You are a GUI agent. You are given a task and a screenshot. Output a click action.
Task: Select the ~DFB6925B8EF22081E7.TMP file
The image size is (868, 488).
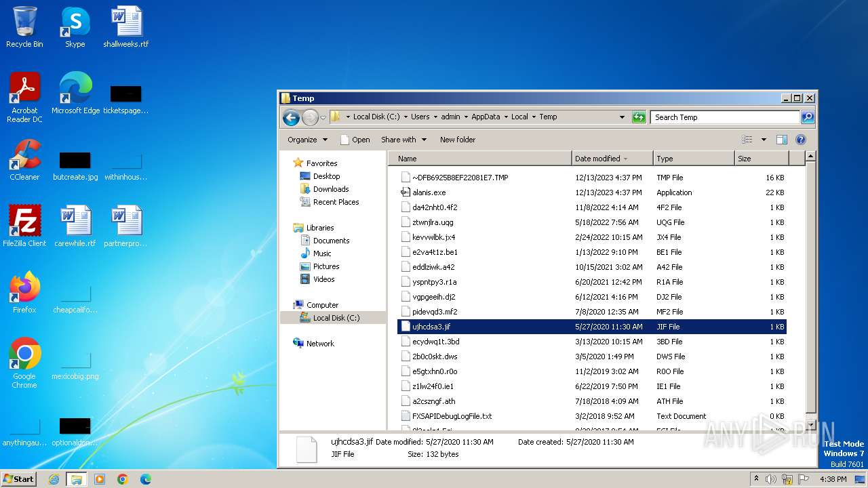[591, 178]
